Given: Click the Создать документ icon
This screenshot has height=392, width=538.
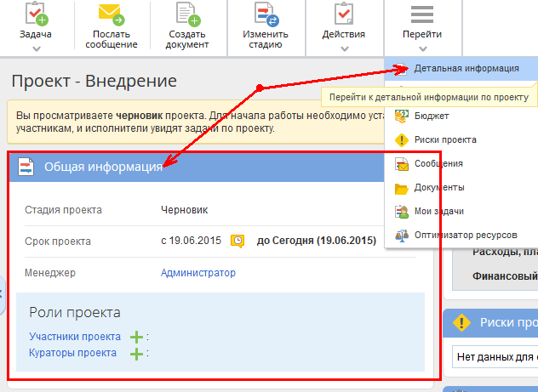Looking at the screenshot, I should coord(187,14).
